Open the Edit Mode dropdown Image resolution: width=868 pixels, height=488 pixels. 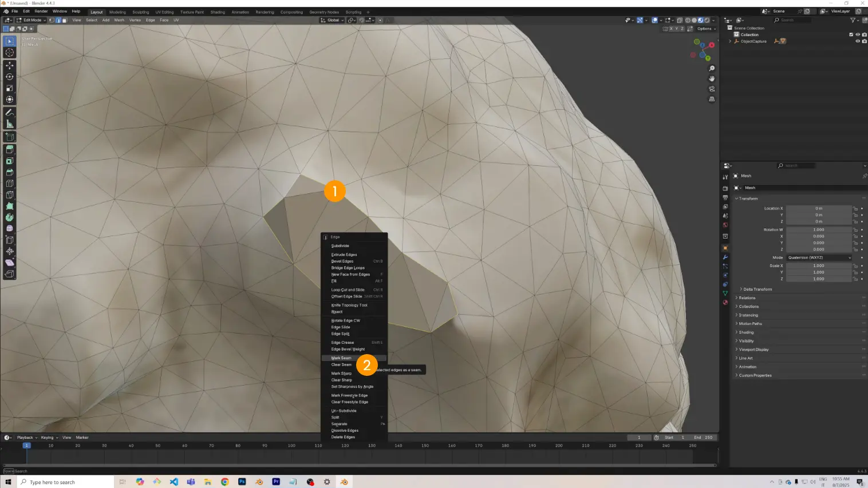[31, 20]
